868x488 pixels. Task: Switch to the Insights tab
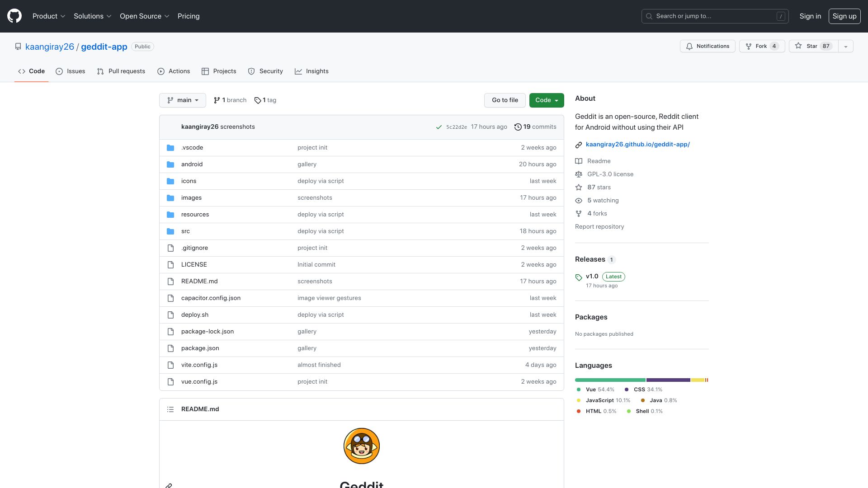[311, 71]
